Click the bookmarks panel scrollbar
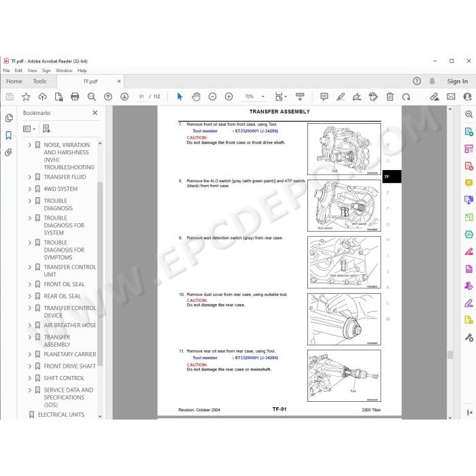Screen dimensions: 476x476 (100, 274)
